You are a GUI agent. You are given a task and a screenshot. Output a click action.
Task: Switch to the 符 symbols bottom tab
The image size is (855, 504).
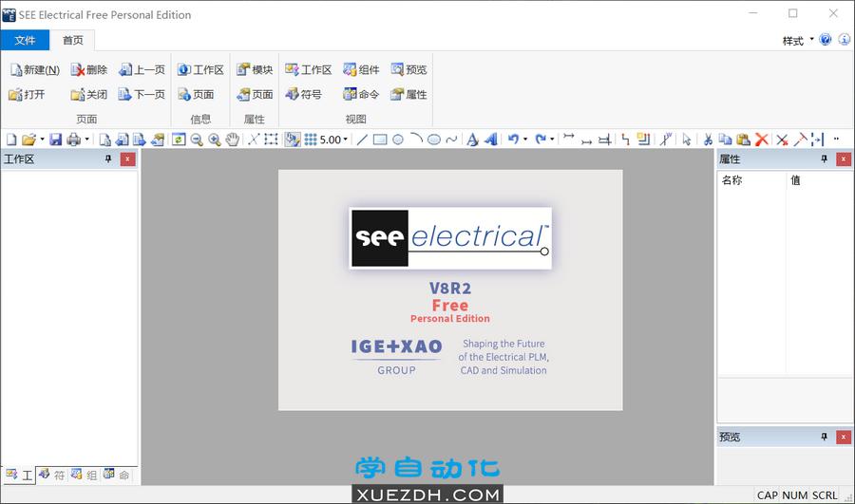point(51,475)
